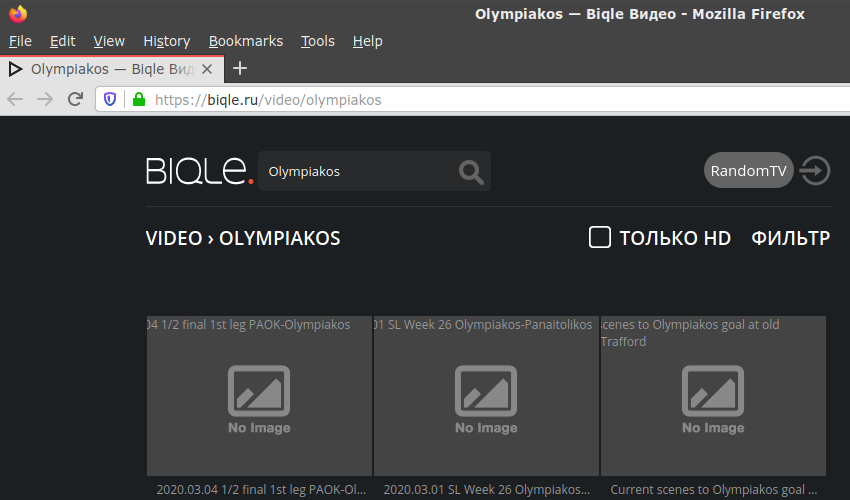Viewport: 850px width, 500px height.
Task: Open the Tools menu
Action: point(318,41)
